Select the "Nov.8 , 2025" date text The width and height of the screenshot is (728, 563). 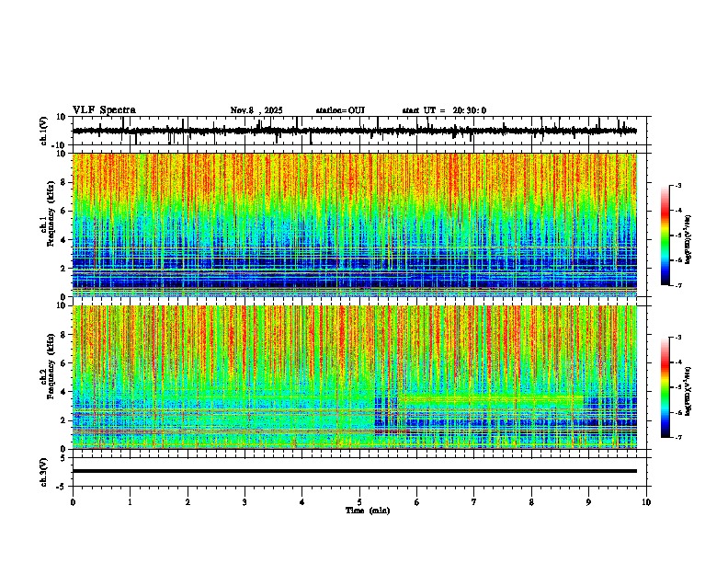pos(256,110)
